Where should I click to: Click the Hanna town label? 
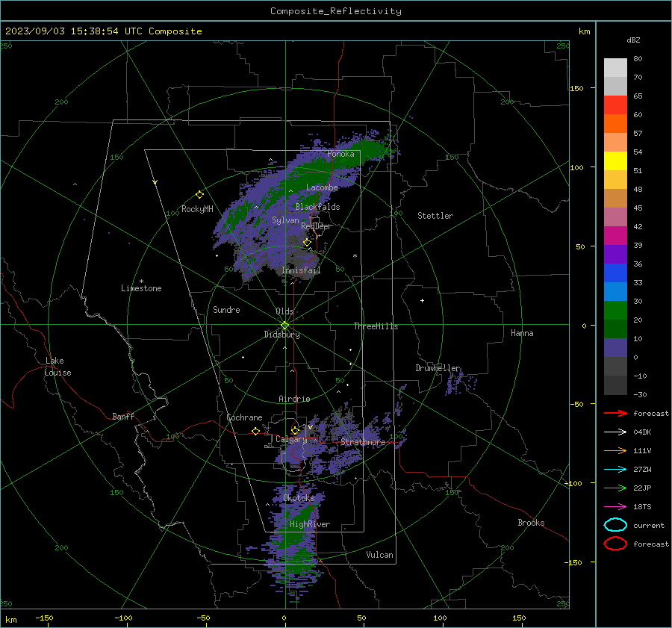pyautogui.click(x=522, y=333)
